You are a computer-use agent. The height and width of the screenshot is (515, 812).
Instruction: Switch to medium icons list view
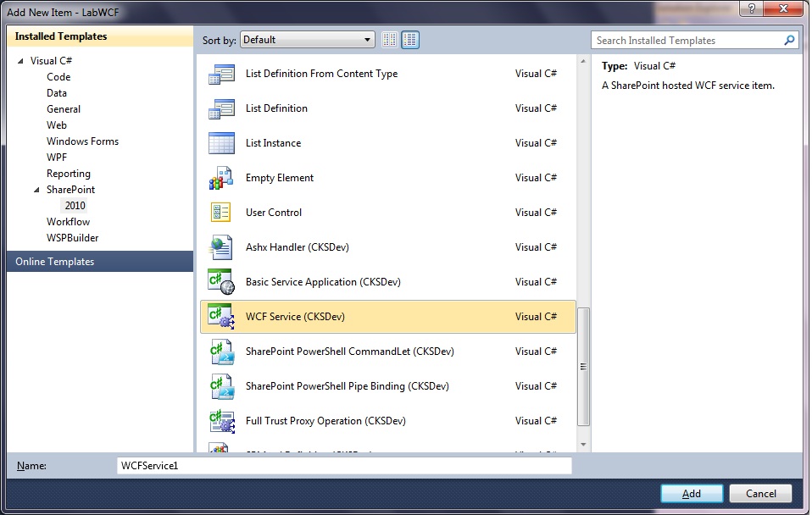tap(410, 40)
